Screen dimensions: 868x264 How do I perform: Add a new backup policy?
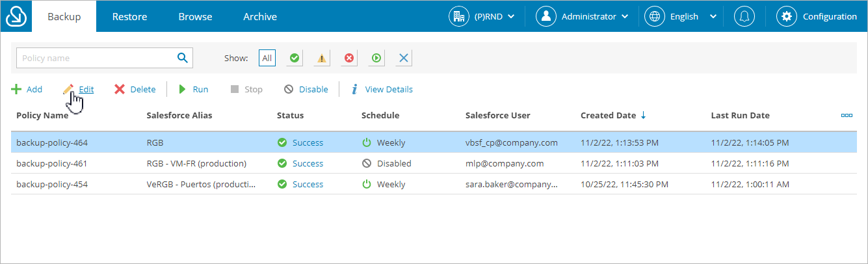tap(27, 89)
